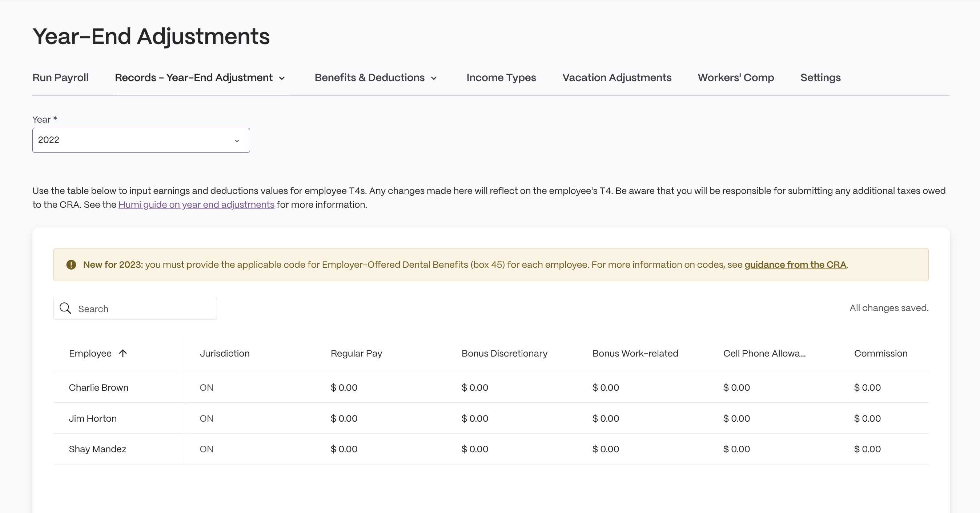Edit Shay Mandez's Regular Pay amount
Screen dimensions: 980x513
click(344, 449)
